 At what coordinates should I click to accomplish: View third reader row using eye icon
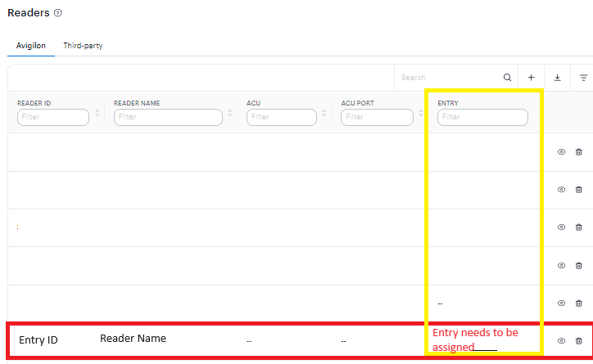pyautogui.click(x=561, y=227)
